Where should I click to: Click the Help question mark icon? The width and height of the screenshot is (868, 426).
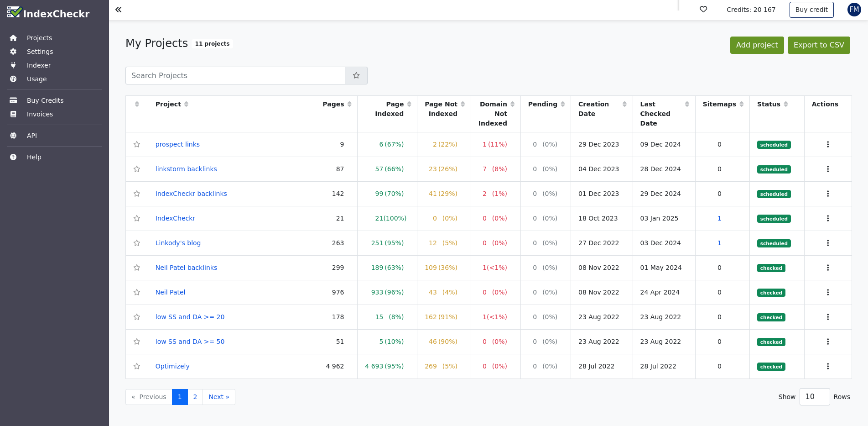click(x=13, y=157)
